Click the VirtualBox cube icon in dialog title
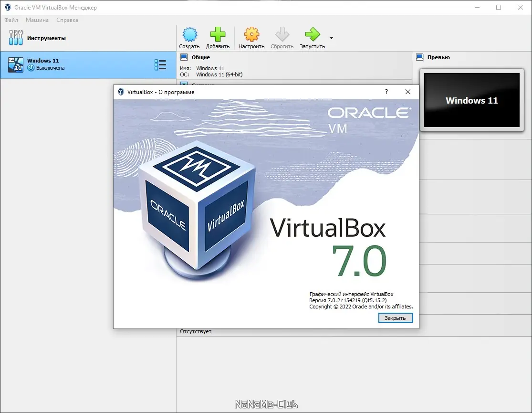Image resolution: width=532 pixels, height=413 pixels. pos(121,92)
